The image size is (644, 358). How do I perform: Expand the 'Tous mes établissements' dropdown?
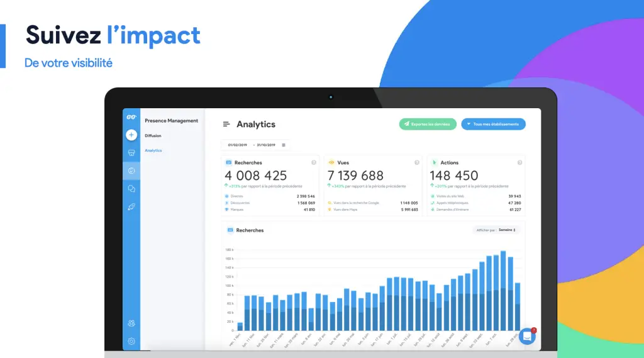pos(493,124)
